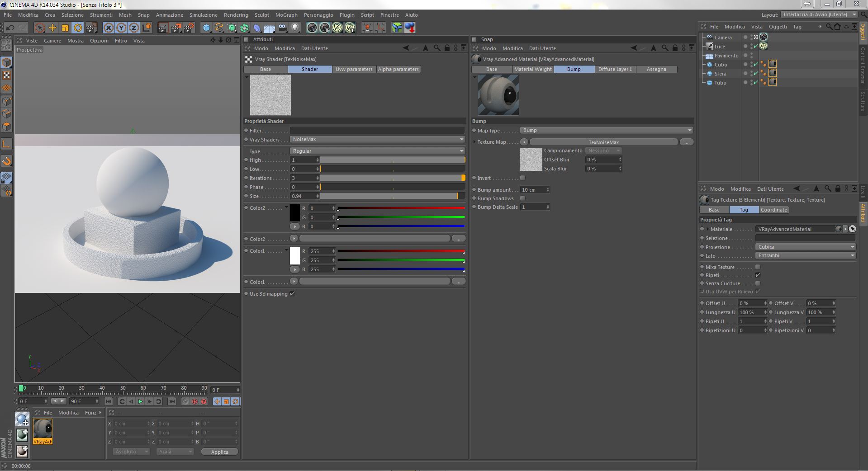Switch to the Coordinate tab in Tag Texture
The image size is (868, 471).
pos(774,210)
